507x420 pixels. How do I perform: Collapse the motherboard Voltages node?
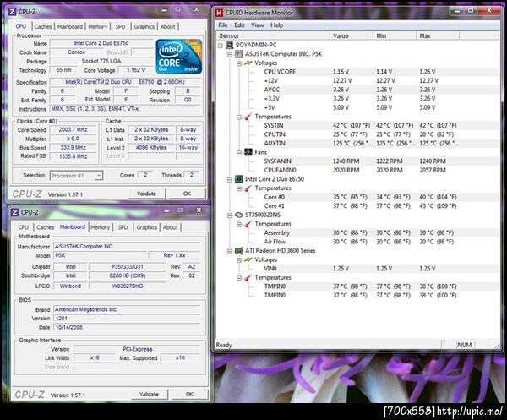tap(239, 63)
